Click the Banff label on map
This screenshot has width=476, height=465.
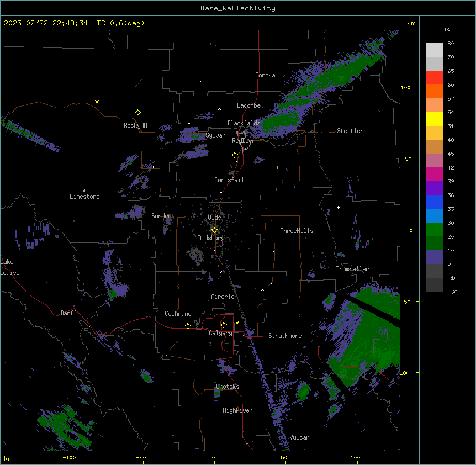point(68,313)
